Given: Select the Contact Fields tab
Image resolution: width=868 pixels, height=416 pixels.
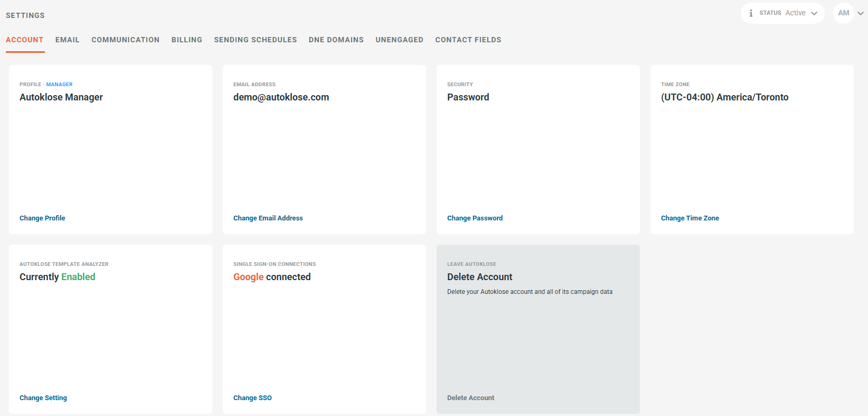Looking at the screenshot, I should 468,40.
